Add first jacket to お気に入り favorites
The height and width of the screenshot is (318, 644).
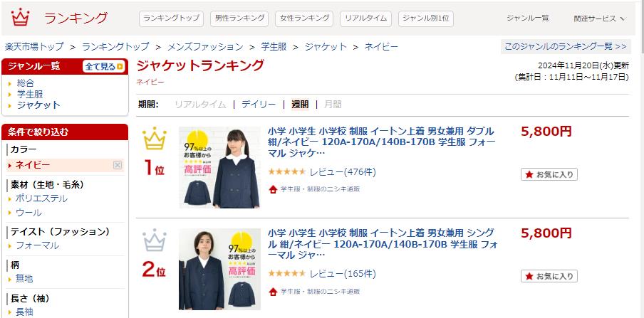pyautogui.click(x=549, y=174)
